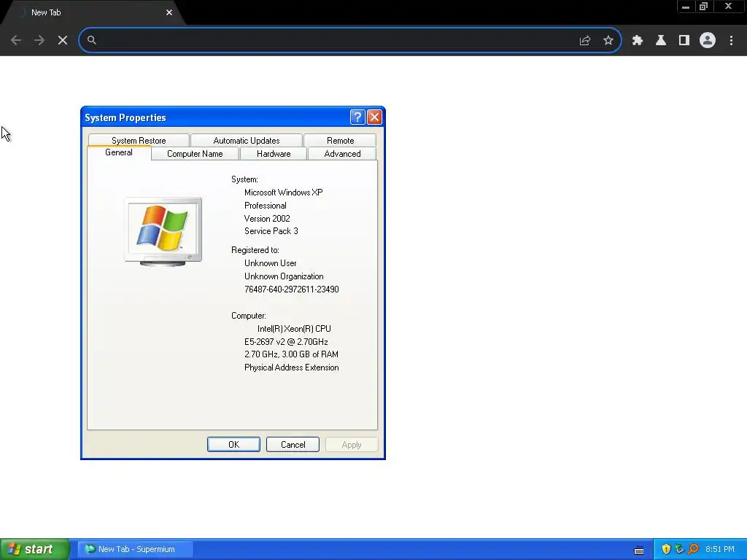Click the 'Microsoft Windows XP' text
This screenshot has height=560, width=747.
[x=284, y=192]
